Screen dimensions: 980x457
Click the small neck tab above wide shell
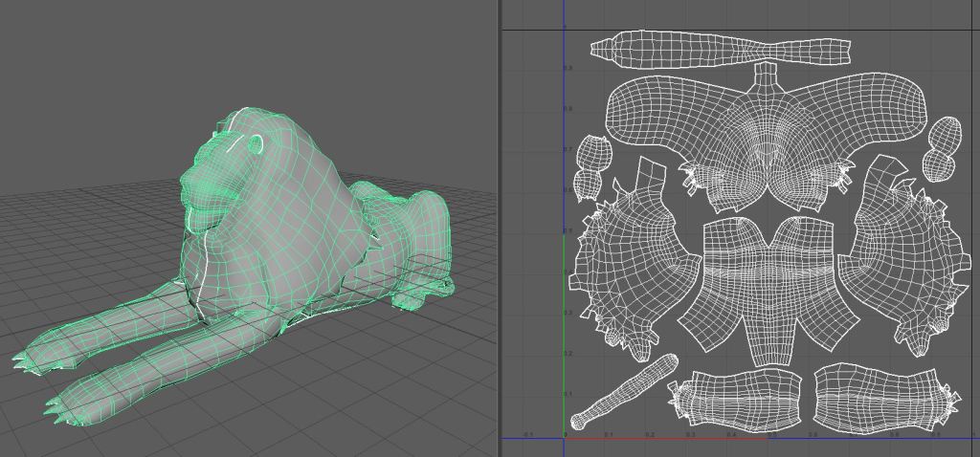tap(766, 75)
